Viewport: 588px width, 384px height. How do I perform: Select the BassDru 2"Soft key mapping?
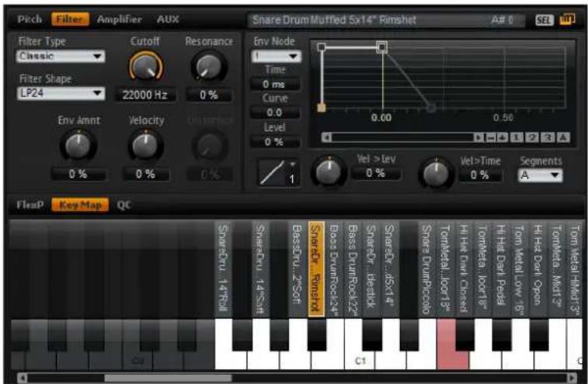pos(298,269)
